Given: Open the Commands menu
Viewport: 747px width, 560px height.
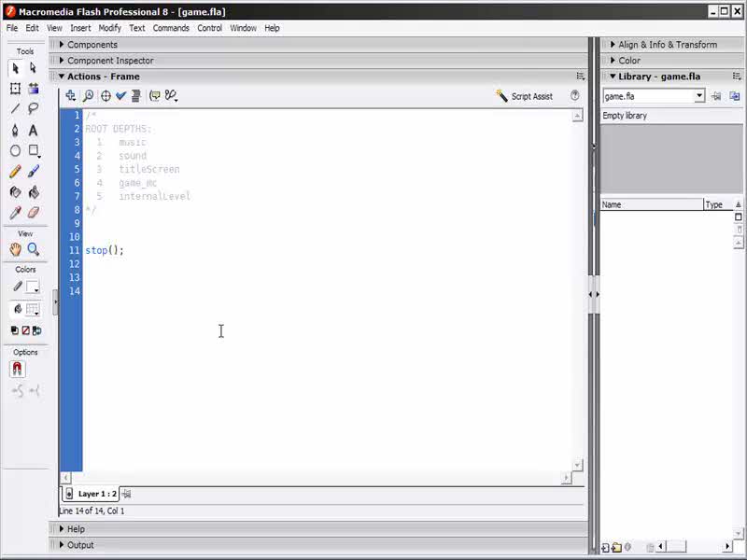Looking at the screenshot, I should pyautogui.click(x=171, y=28).
